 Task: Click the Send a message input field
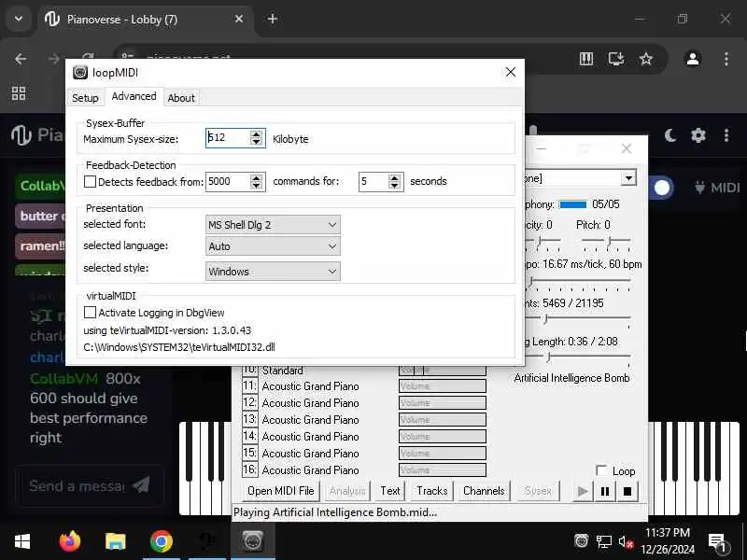(x=77, y=485)
